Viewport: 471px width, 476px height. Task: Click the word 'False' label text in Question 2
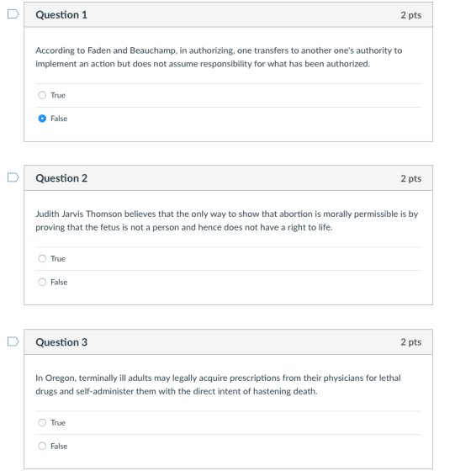[59, 283]
